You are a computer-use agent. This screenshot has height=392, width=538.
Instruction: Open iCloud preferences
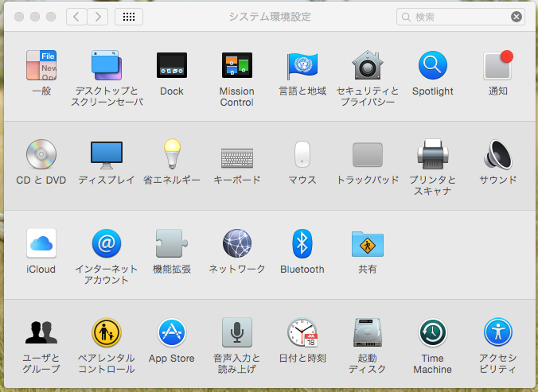click(41, 243)
